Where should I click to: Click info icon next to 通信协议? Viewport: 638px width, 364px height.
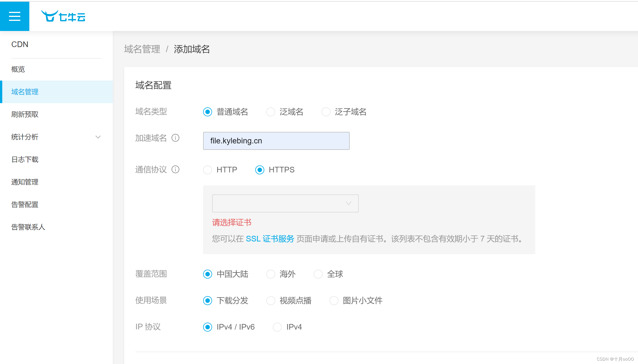pos(175,169)
